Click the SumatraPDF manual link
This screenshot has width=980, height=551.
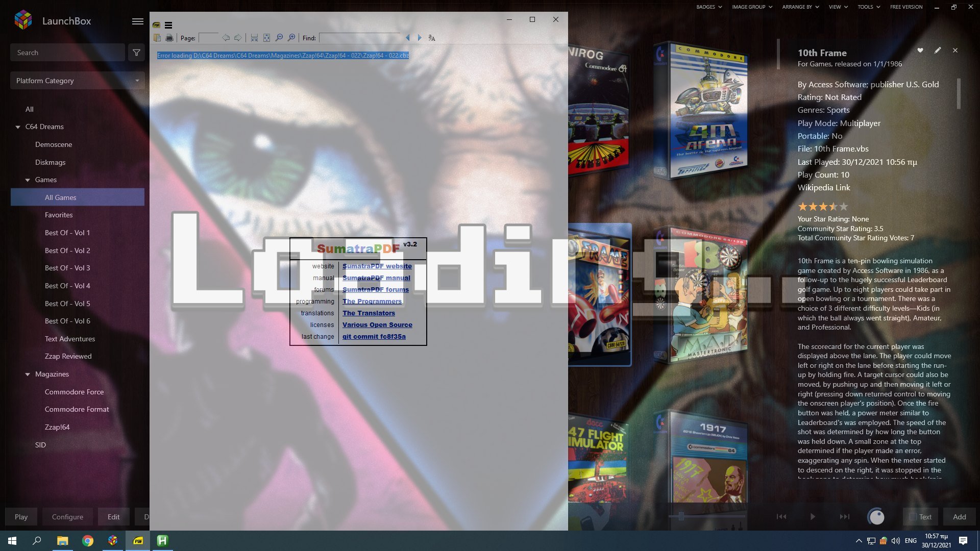[x=376, y=278]
